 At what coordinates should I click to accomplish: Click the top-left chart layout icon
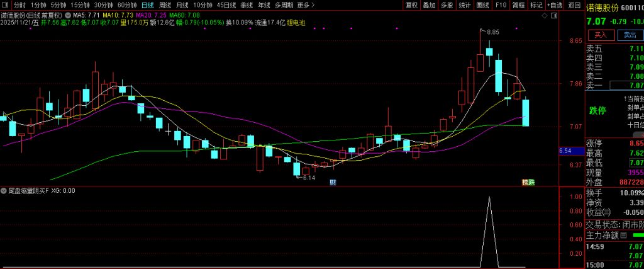5,5
